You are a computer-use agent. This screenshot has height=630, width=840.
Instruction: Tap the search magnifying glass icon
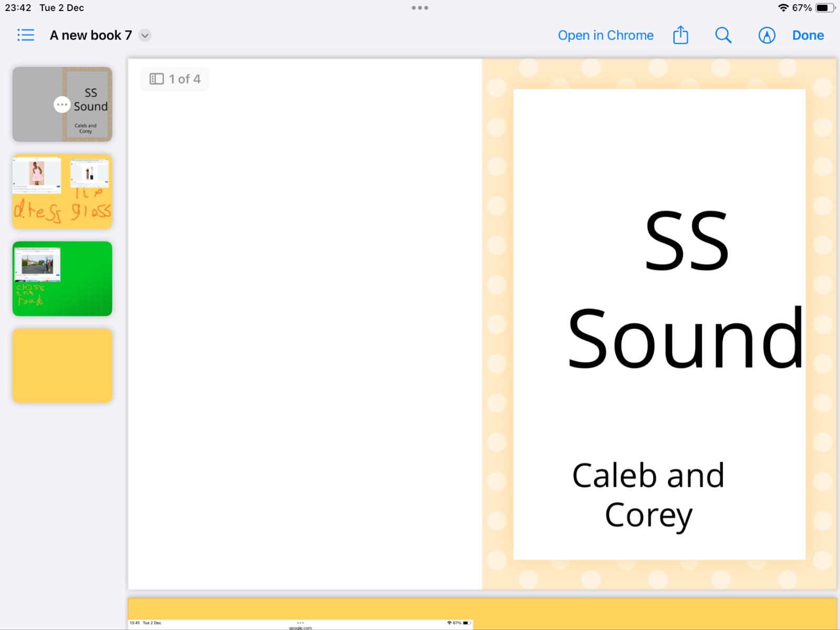coord(723,35)
